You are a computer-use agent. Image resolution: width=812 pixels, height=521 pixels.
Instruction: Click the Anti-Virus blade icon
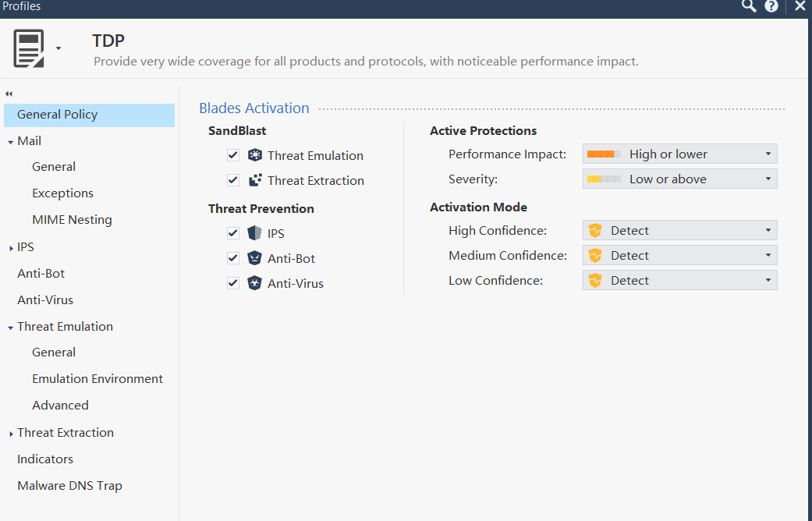click(255, 283)
